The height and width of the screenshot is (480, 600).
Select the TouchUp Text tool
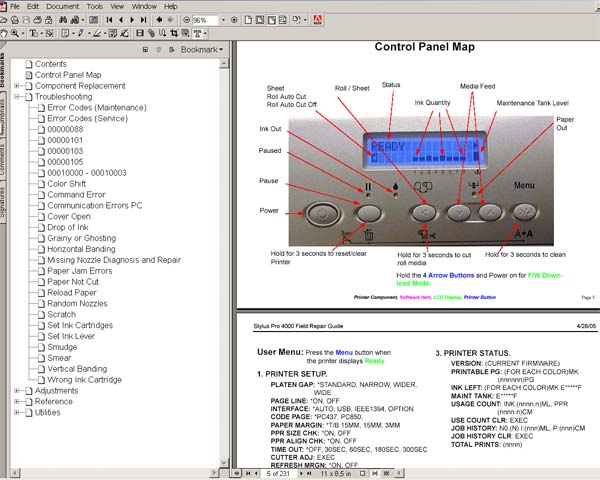coord(197,34)
